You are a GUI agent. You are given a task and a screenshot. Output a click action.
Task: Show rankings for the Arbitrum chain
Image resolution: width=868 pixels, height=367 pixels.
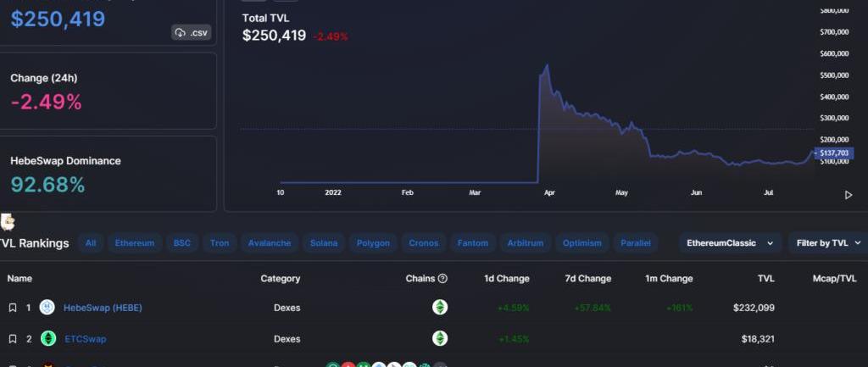[526, 243]
